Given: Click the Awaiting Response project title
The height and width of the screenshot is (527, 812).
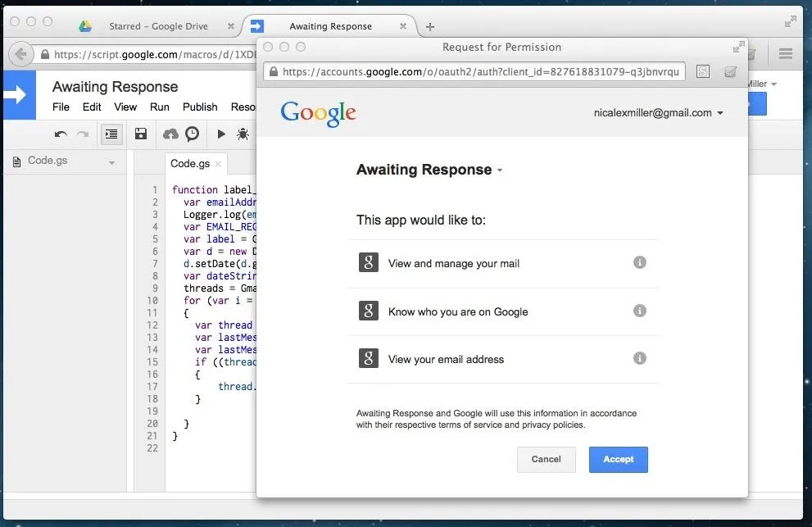Looking at the screenshot, I should coord(115,87).
